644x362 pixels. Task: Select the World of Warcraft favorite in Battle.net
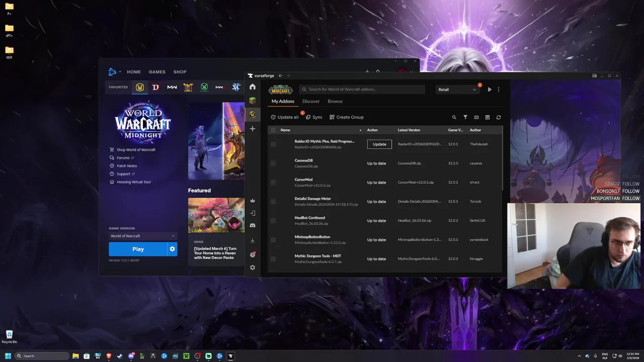(140, 87)
